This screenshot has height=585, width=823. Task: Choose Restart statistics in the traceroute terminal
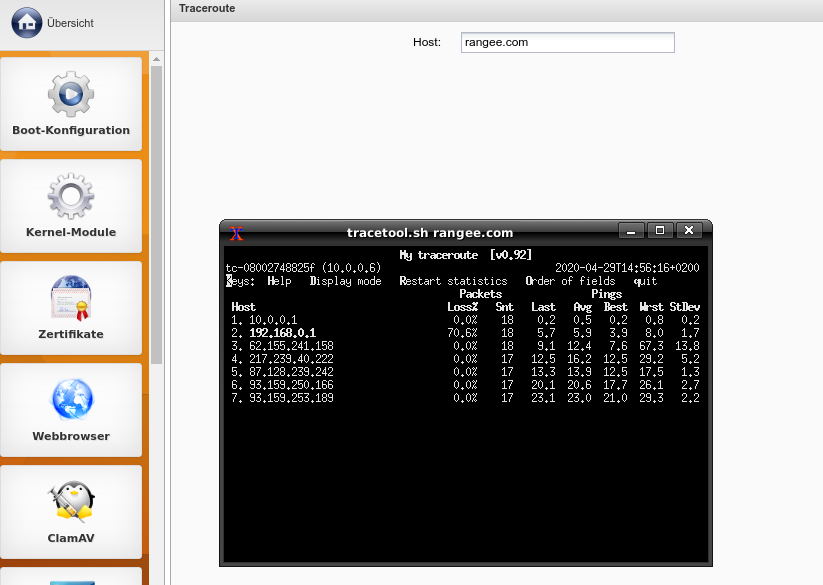point(453,281)
